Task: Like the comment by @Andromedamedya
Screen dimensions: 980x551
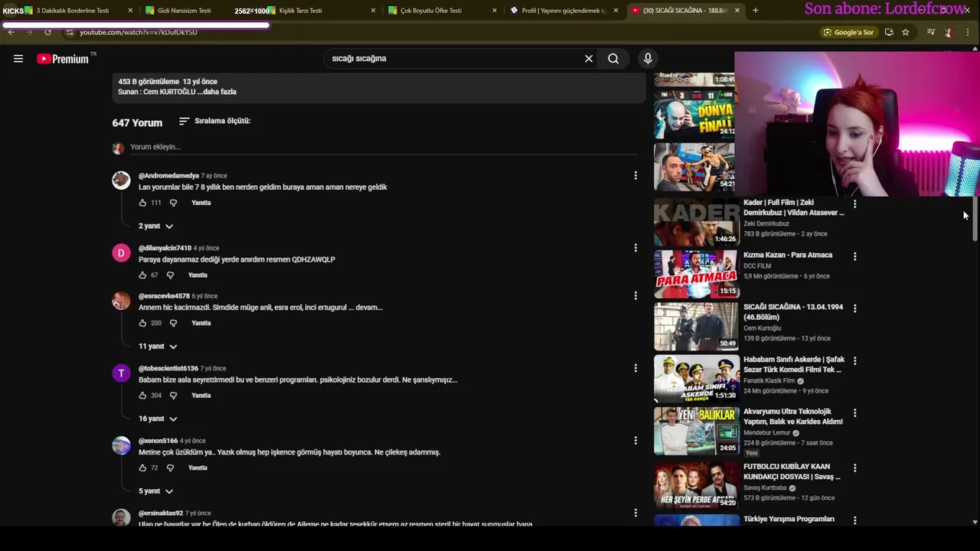Action: 142,203
